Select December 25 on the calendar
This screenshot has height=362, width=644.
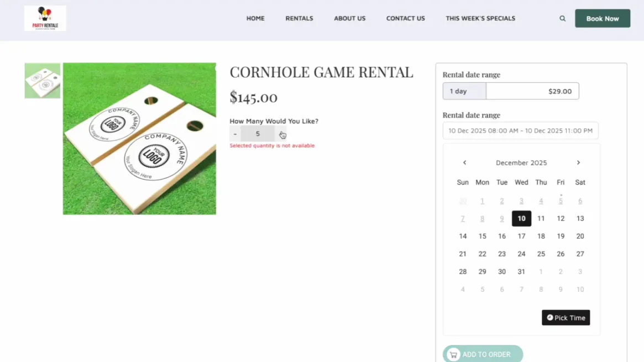pos(541,254)
